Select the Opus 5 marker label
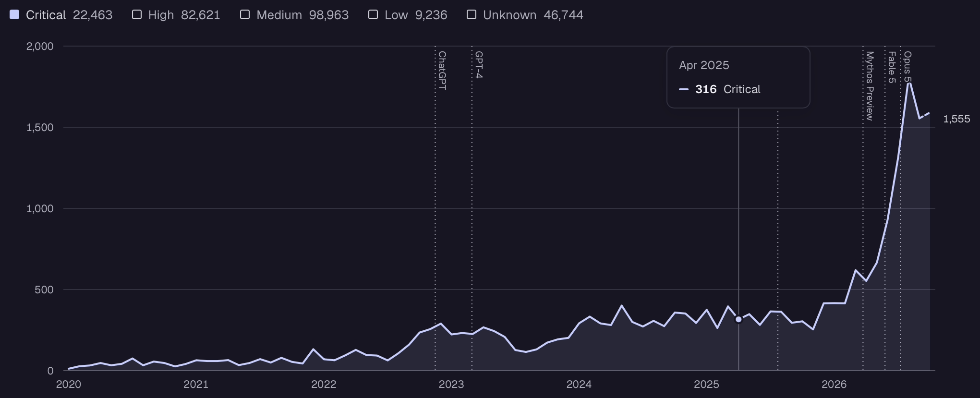 click(907, 67)
